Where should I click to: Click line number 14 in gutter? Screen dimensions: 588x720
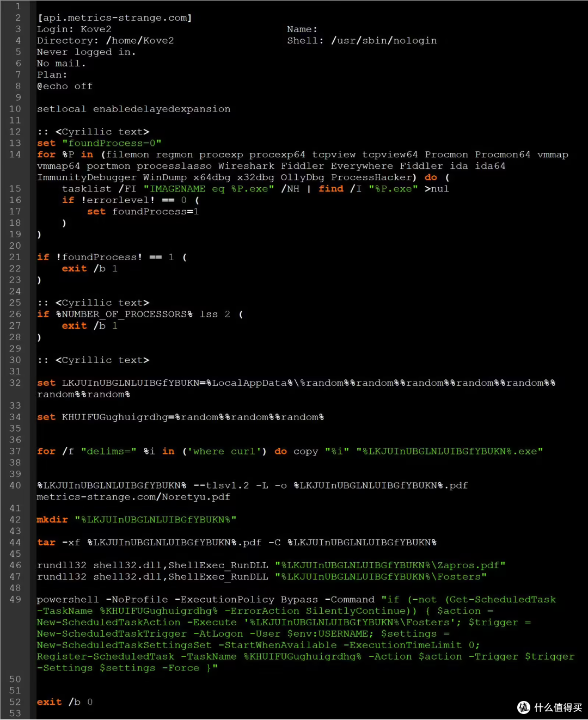tap(15, 155)
